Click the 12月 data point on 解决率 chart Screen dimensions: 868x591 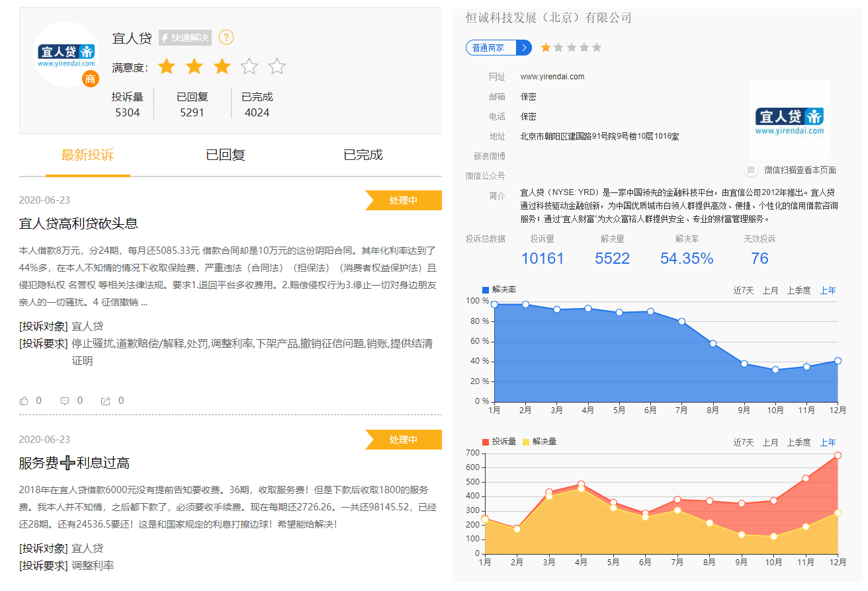(x=838, y=361)
